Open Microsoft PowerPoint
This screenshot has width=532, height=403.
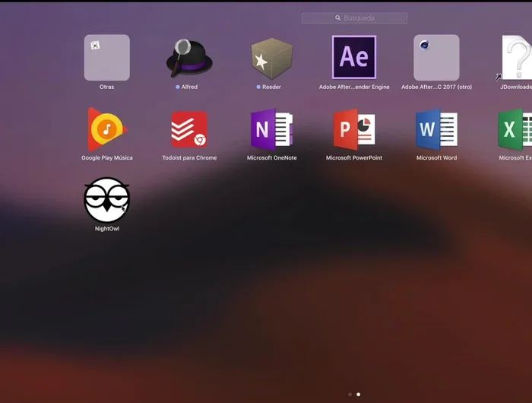[354, 129]
